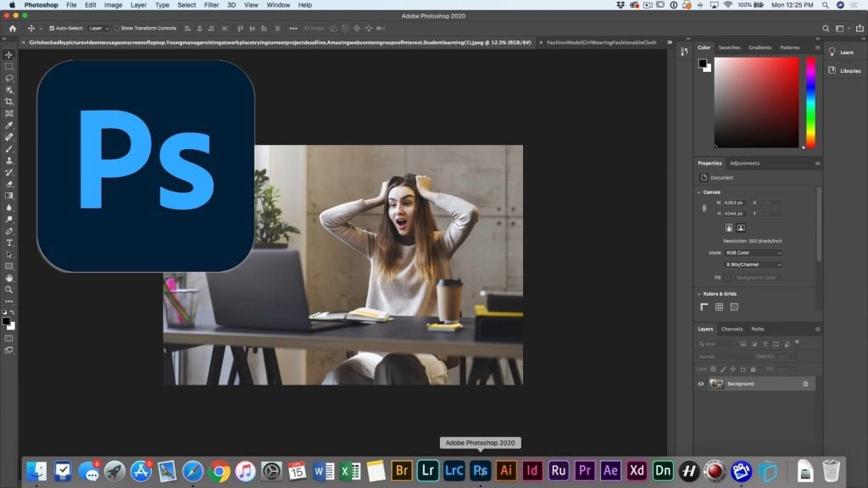Switch to the Adjustments tab
The height and width of the screenshot is (488, 868).
(744, 164)
